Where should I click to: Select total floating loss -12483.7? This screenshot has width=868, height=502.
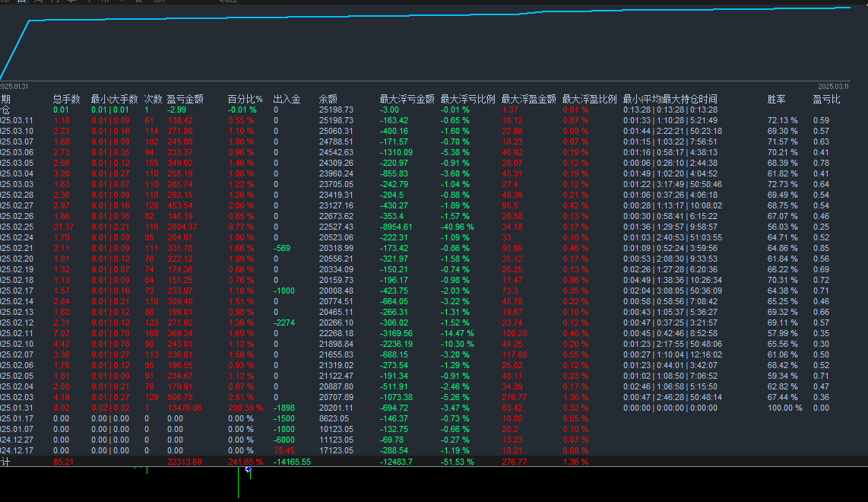(x=396, y=462)
